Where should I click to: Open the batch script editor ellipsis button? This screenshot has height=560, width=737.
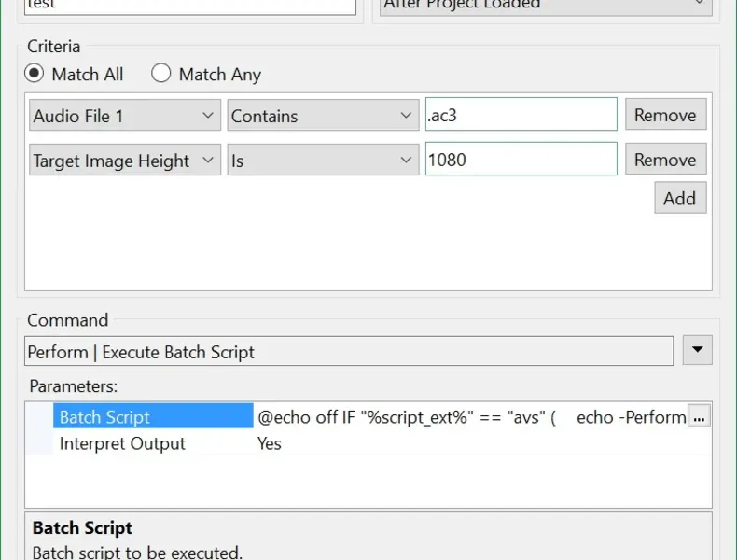coord(699,417)
